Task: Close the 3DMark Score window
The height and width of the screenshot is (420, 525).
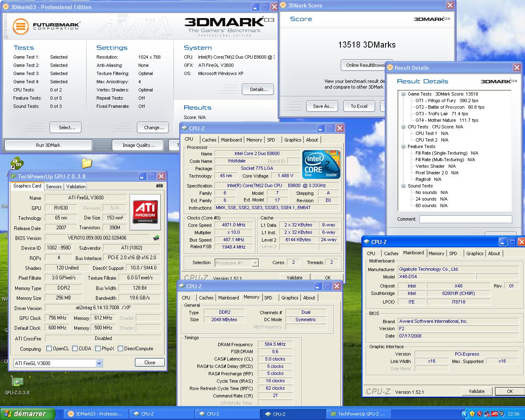Action: point(450,5)
